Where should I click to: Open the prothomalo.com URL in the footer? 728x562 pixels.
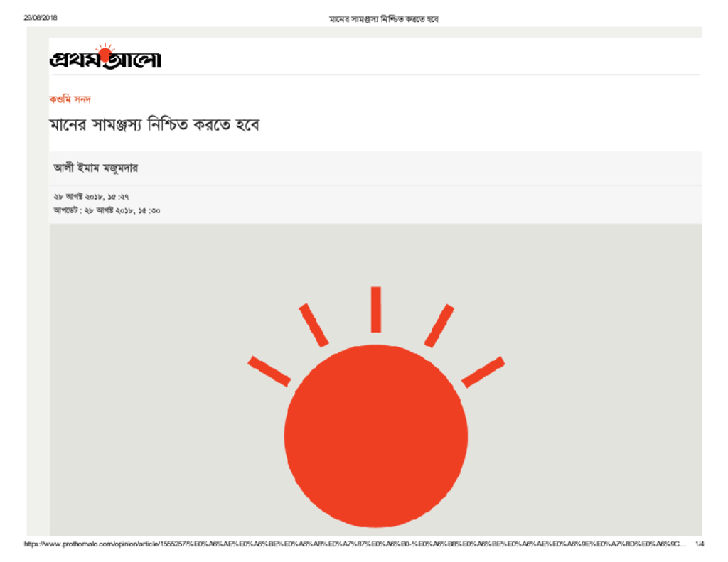(355, 544)
